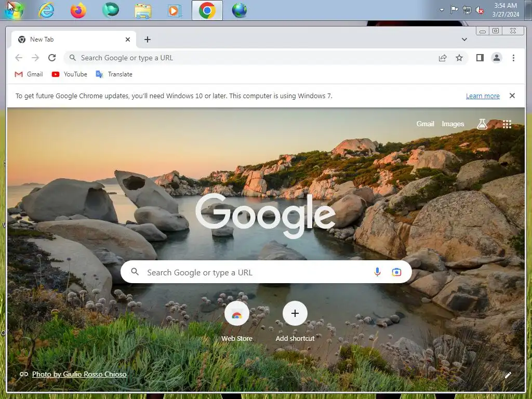The image size is (532, 399).
Task: Open Gmail link on New Tab page
Action: [425, 124]
